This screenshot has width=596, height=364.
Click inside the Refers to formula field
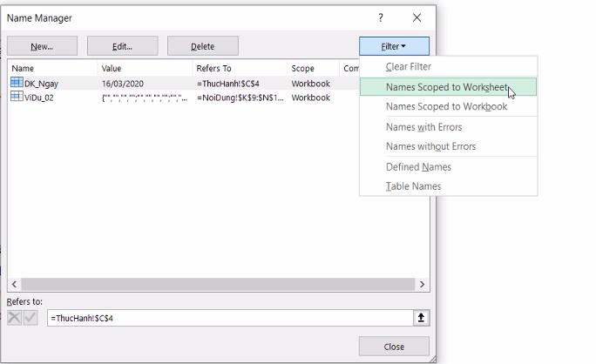click(x=230, y=318)
